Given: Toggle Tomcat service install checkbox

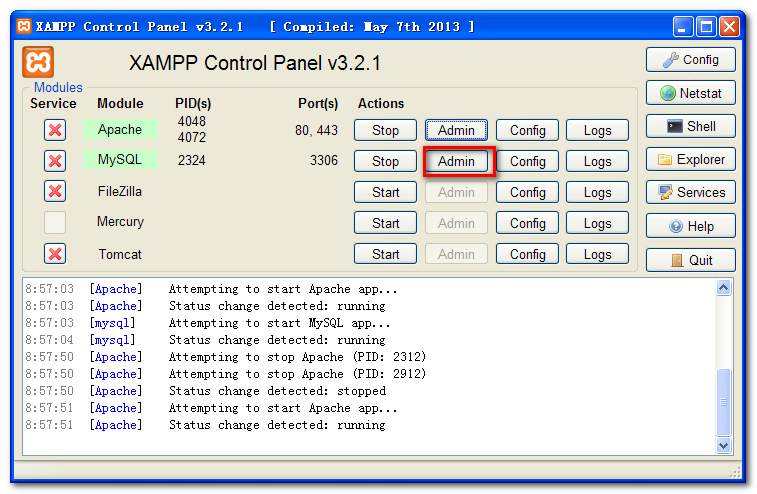Looking at the screenshot, I should click(55, 254).
